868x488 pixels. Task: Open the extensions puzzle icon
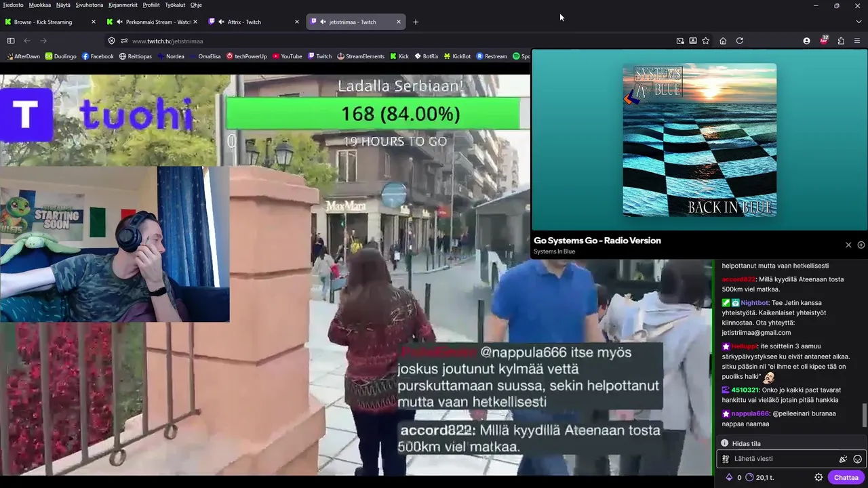click(841, 41)
